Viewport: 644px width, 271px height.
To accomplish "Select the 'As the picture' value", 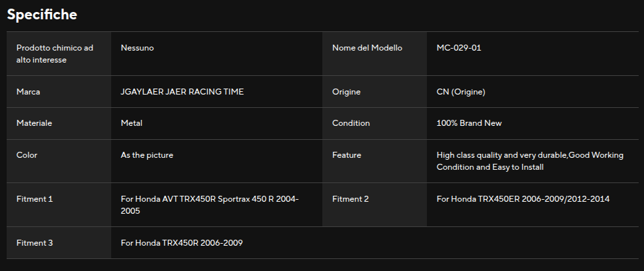I will pyautogui.click(x=147, y=155).
